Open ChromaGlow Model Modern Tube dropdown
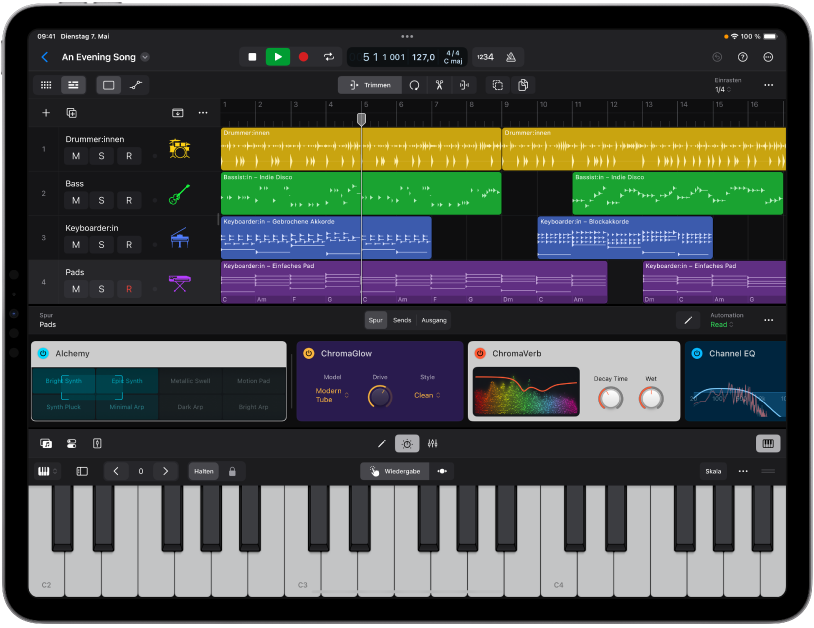814x628 pixels. 331,395
